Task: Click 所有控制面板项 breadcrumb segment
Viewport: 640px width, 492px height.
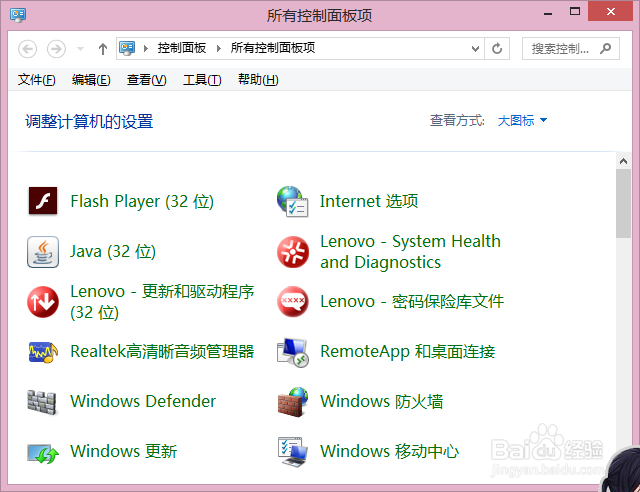Action: 273,48
